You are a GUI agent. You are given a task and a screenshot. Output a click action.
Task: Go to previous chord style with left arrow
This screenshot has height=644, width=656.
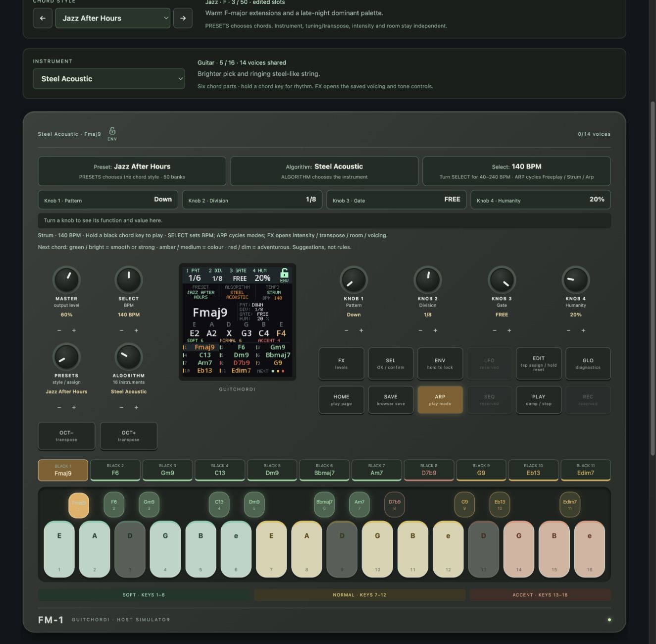43,18
